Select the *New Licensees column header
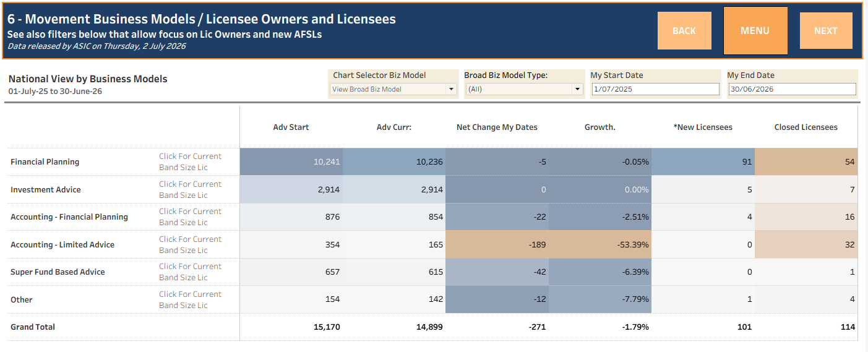Viewport: 868px width, 352px height. [x=703, y=127]
